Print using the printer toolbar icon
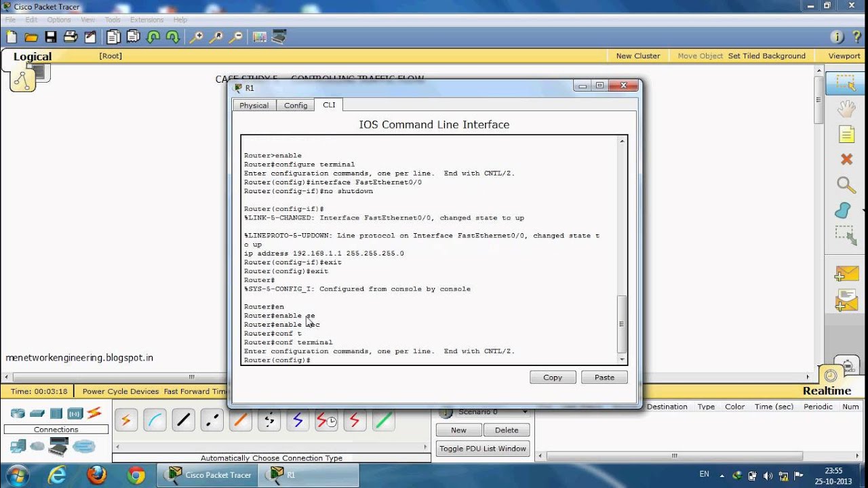Screen dimensions: 868x488 [x=71, y=37]
